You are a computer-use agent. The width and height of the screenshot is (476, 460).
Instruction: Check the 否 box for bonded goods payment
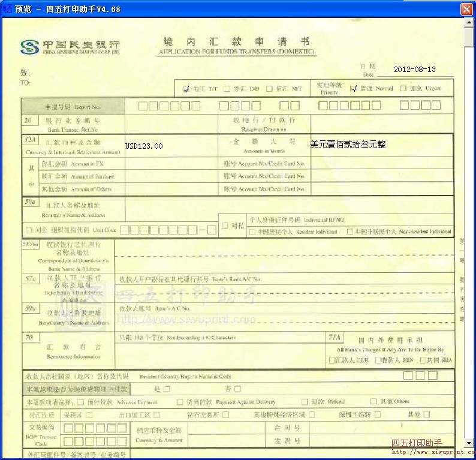pos(237,389)
